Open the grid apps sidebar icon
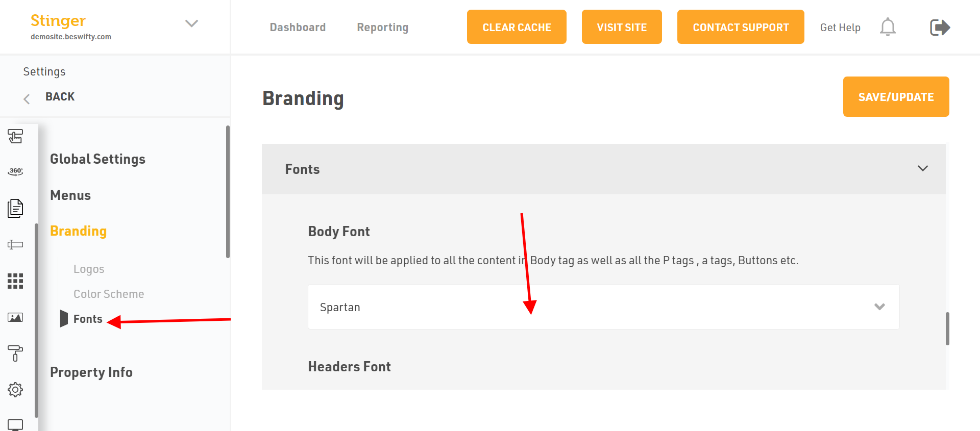Viewport: 980px width, 431px height. pyautogui.click(x=15, y=281)
